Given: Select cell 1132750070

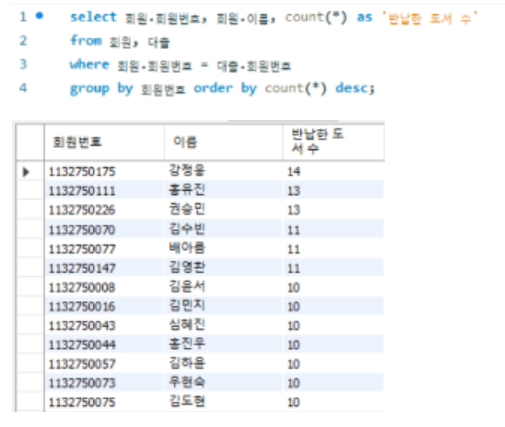Looking at the screenshot, I should click(x=104, y=230).
